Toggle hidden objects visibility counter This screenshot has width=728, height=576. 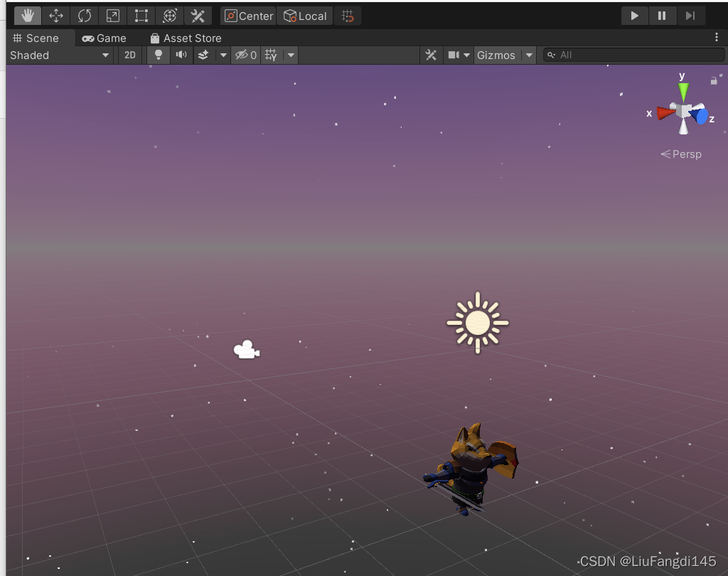tap(245, 55)
